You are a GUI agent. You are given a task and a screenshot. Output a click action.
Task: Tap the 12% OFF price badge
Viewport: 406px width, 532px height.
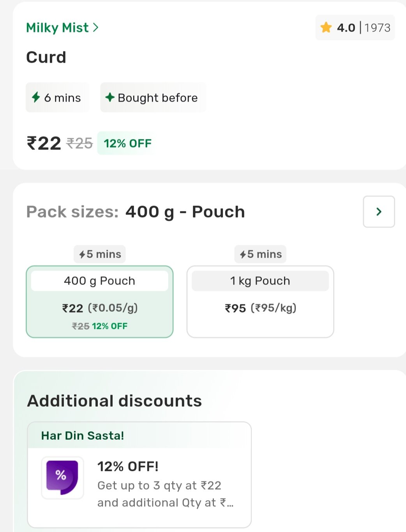127,144
